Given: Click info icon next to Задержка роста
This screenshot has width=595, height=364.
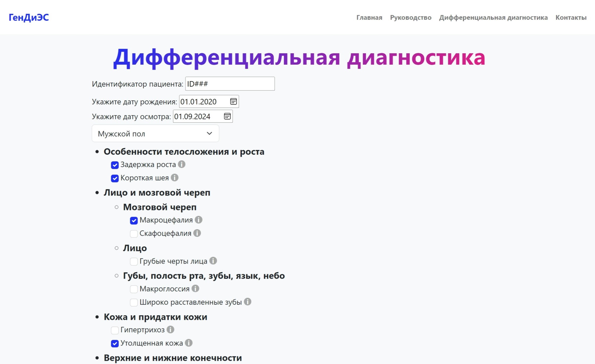Looking at the screenshot, I should click(181, 164).
